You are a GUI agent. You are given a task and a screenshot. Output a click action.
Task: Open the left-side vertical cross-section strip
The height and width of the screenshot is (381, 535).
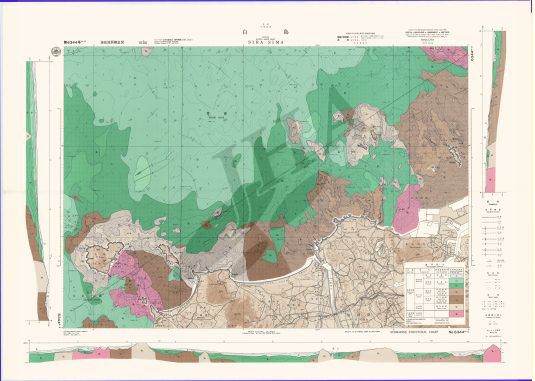click(37, 191)
